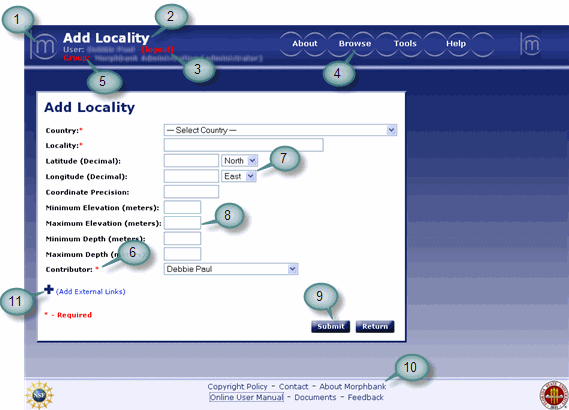Click the Add External Links link

click(x=91, y=292)
